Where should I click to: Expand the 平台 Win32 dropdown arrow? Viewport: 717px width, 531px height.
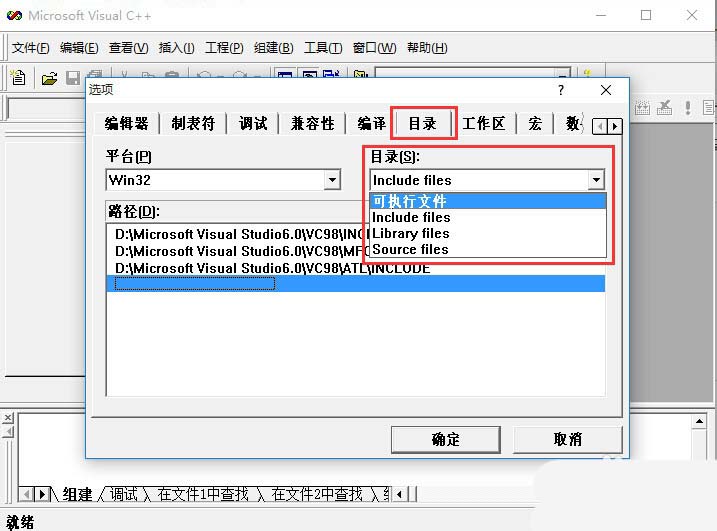(332, 180)
